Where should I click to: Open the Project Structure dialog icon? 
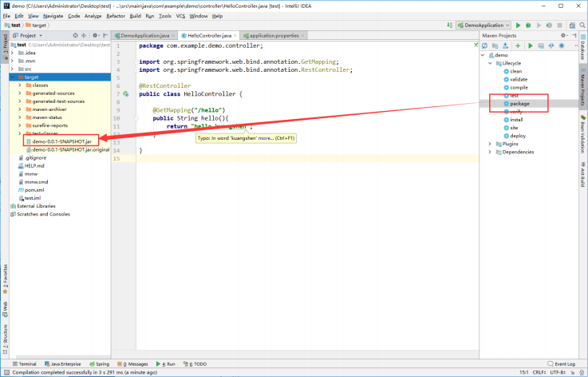(x=572, y=25)
